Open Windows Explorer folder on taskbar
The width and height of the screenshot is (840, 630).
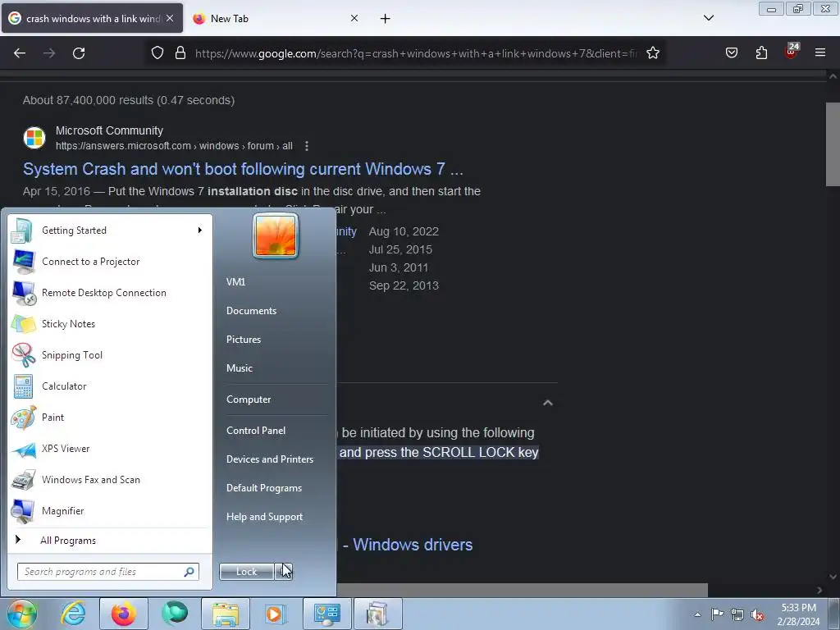click(x=226, y=614)
